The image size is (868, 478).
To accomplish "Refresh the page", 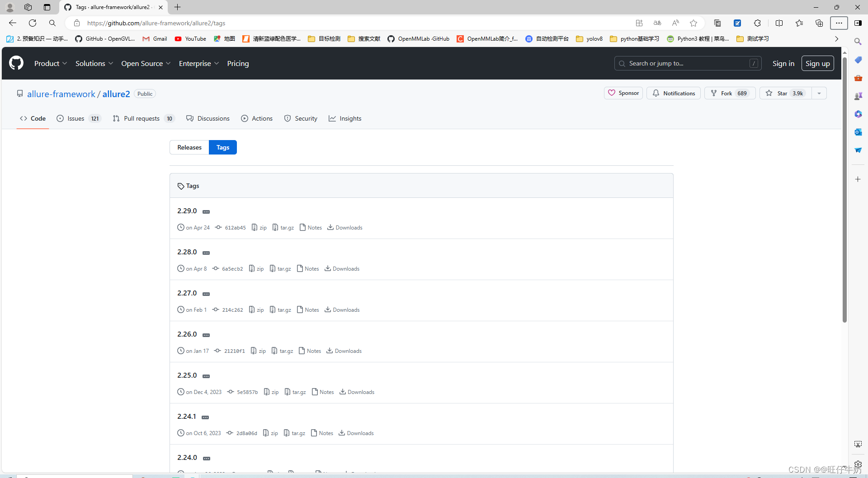I will coord(33,23).
